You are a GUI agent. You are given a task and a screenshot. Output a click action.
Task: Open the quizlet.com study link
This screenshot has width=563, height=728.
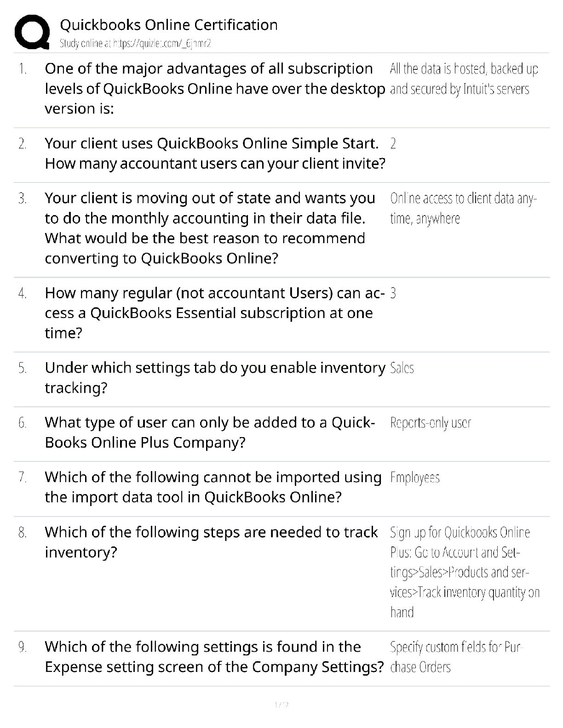[x=135, y=44]
